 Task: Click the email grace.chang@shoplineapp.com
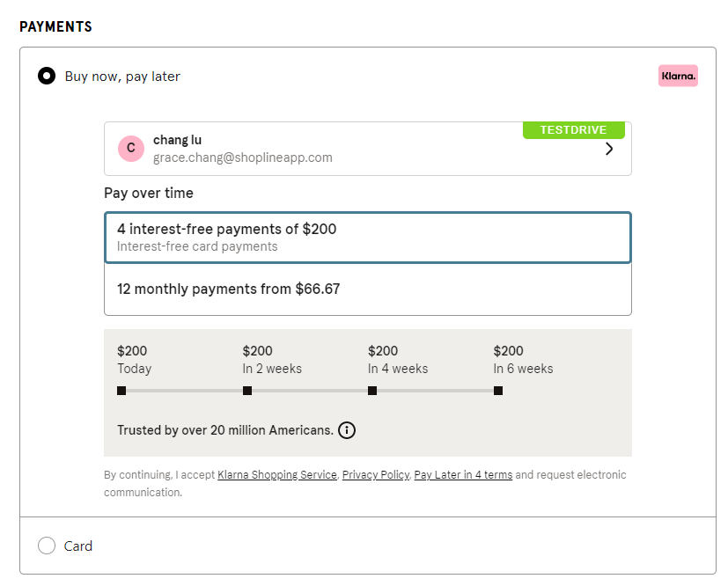coord(243,157)
